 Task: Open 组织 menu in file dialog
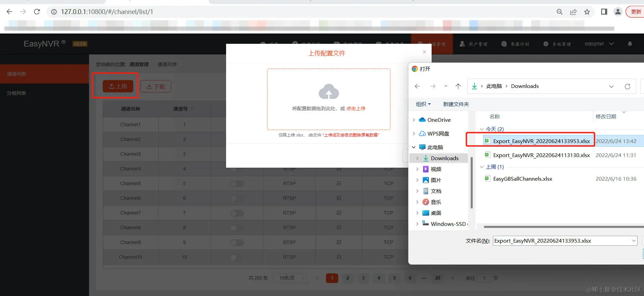(x=423, y=104)
